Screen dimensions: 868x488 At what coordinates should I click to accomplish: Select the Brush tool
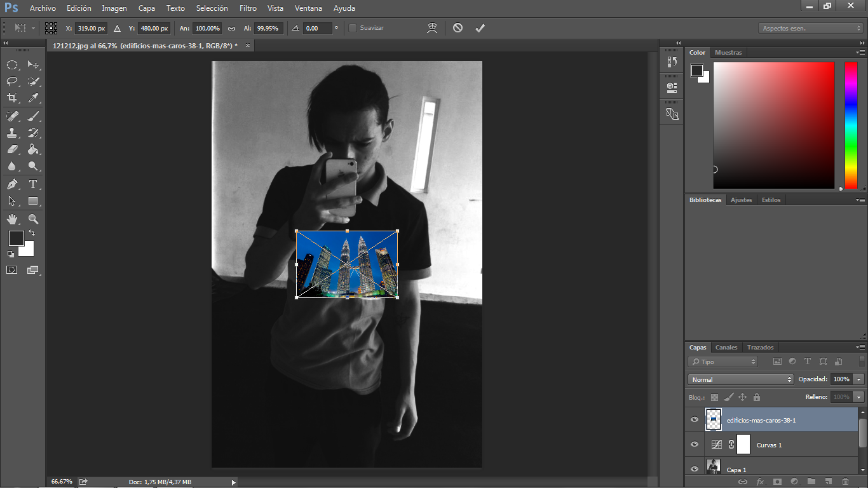point(33,116)
